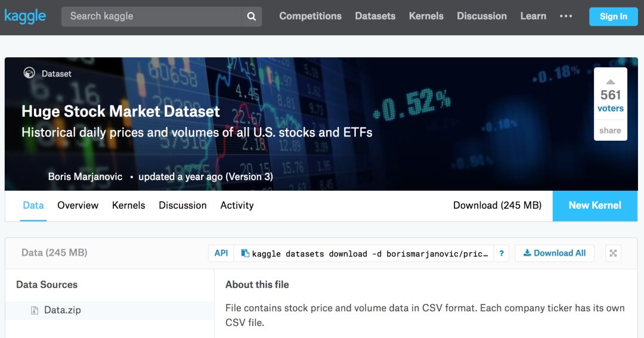Viewport: 644px width, 338px height.
Task: Click into the Search kaggle field
Action: coord(152,16)
